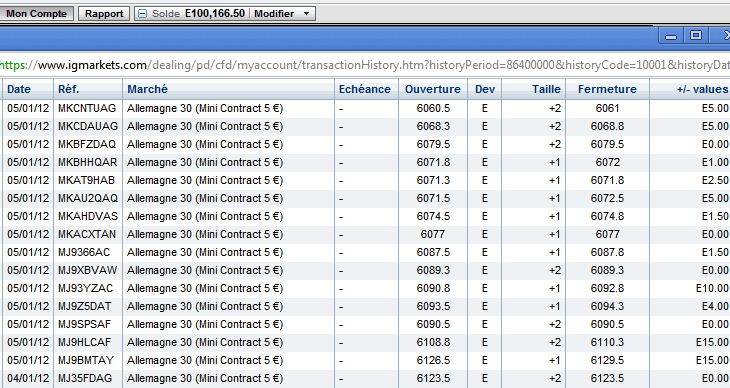Sort by the Echéance column header
The image size is (730, 388).
click(366, 89)
